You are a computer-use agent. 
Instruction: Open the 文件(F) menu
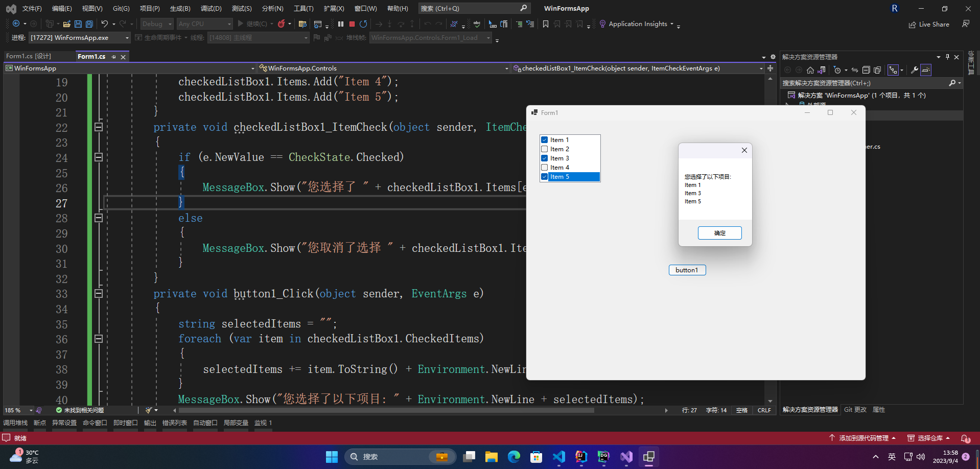[32, 9]
